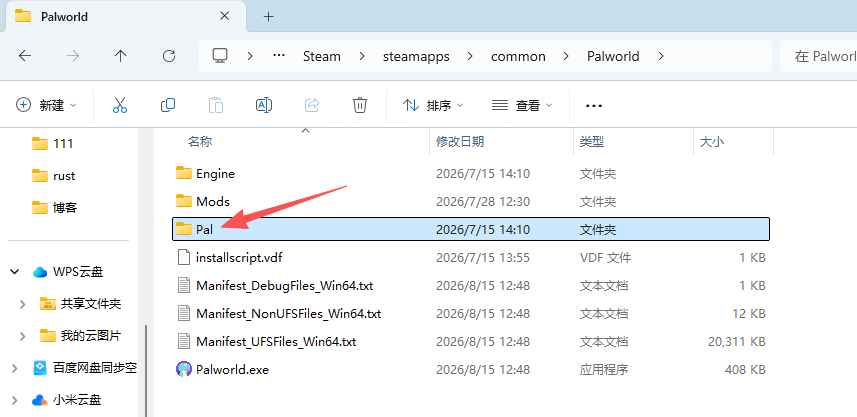The image size is (857, 417).
Task: Go to steamapps in breadcrumb path
Action: click(416, 56)
